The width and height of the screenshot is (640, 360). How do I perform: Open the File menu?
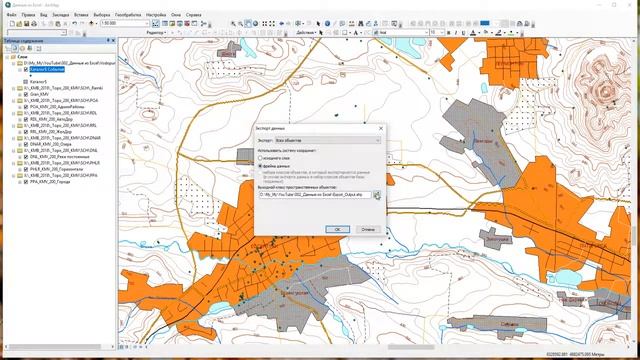click(11, 15)
